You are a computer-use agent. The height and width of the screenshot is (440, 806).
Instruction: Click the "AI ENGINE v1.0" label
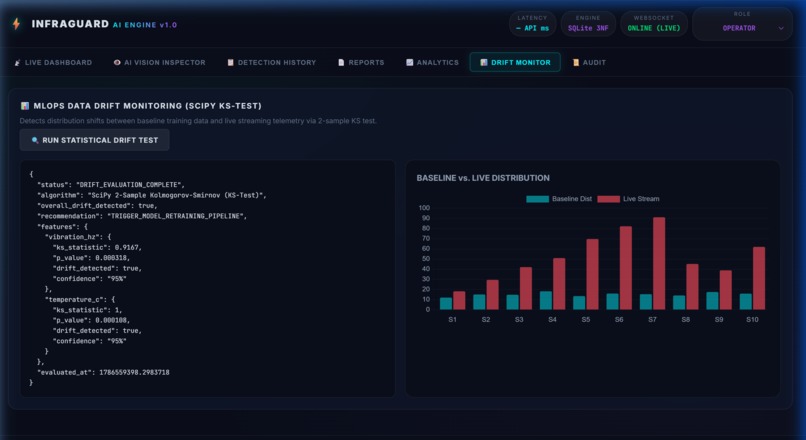pos(145,25)
